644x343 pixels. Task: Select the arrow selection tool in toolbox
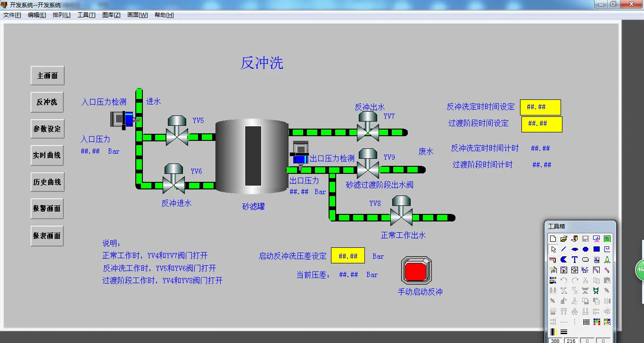click(x=553, y=249)
